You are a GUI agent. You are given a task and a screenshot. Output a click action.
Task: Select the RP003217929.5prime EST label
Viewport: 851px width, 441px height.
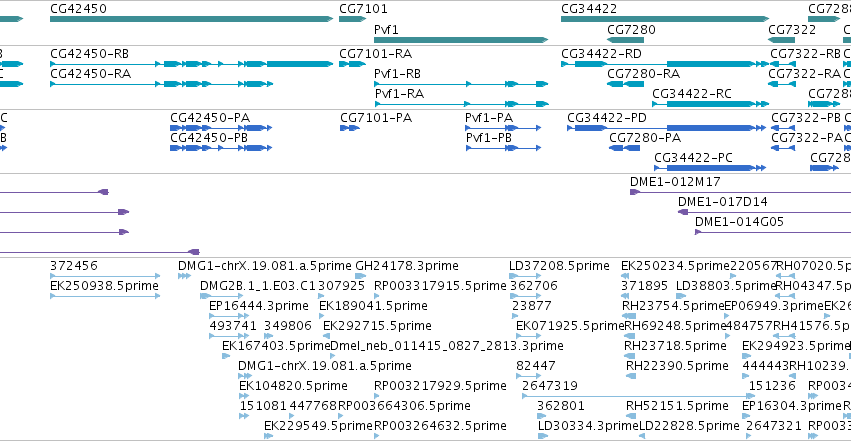tap(440, 386)
